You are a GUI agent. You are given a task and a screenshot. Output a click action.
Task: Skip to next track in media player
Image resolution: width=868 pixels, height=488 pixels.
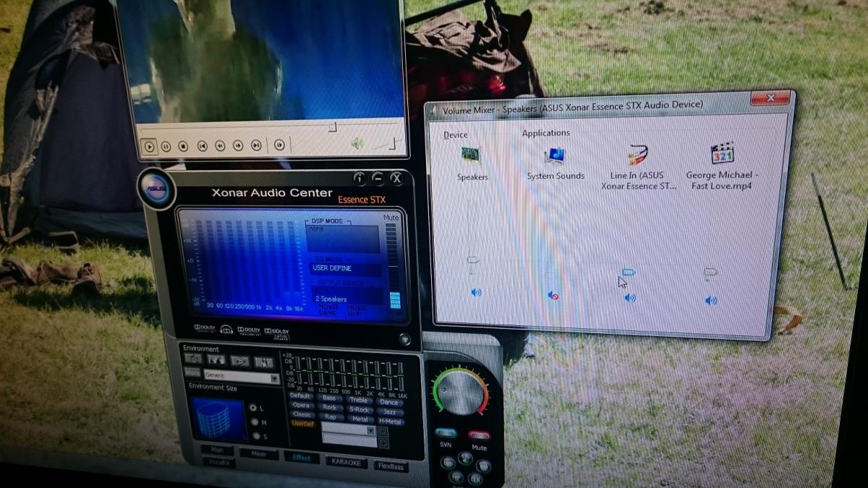click(256, 146)
